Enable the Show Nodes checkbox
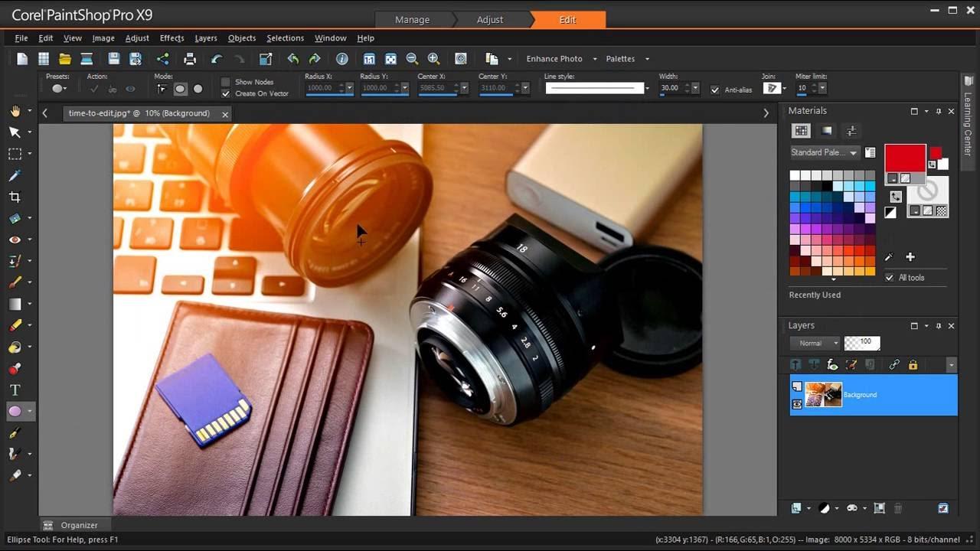 [226, 82]
